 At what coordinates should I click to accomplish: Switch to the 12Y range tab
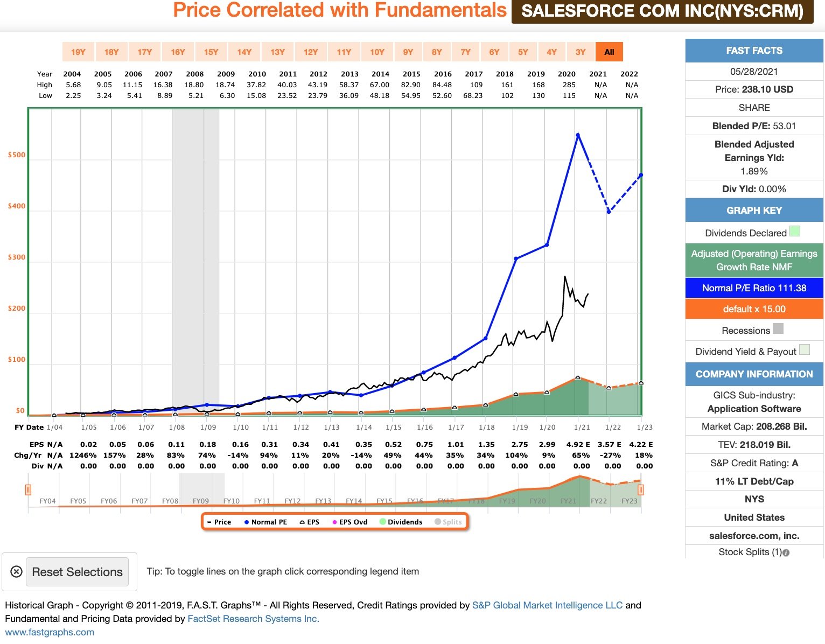311,52
